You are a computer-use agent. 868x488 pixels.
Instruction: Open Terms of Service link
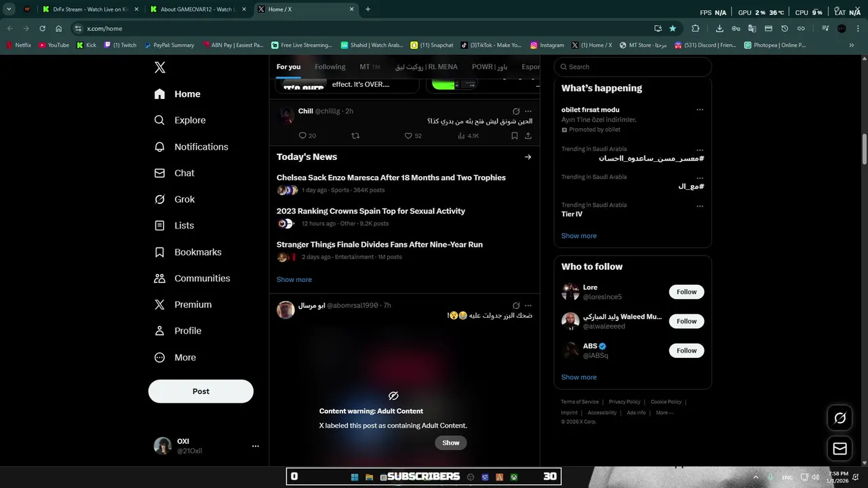580,402
